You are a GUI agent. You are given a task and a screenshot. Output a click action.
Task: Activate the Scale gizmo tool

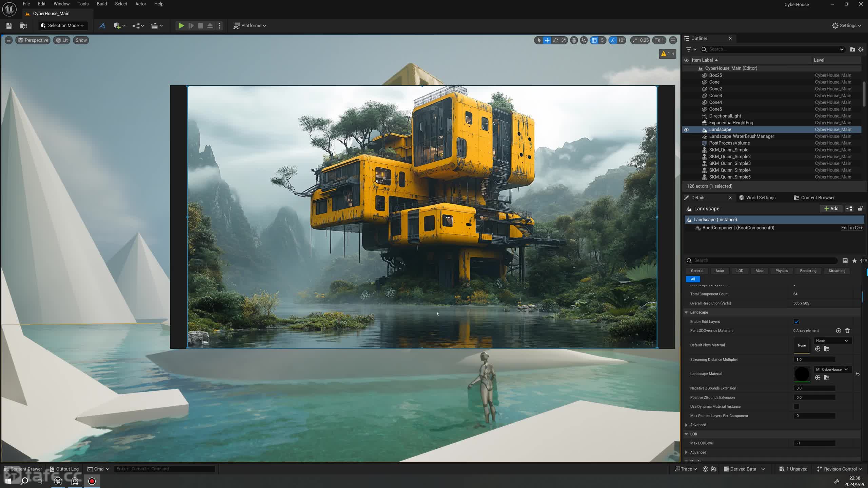564,40
